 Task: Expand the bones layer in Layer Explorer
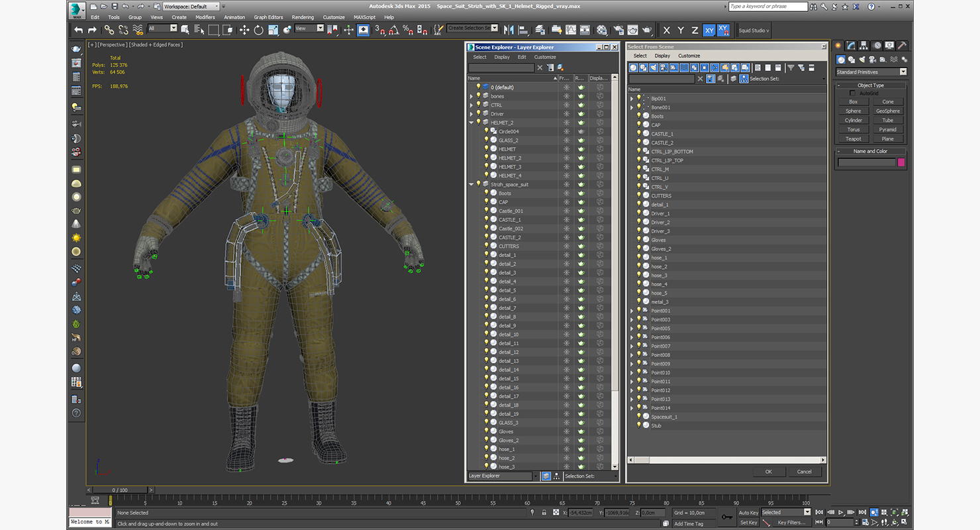[471, 97]
